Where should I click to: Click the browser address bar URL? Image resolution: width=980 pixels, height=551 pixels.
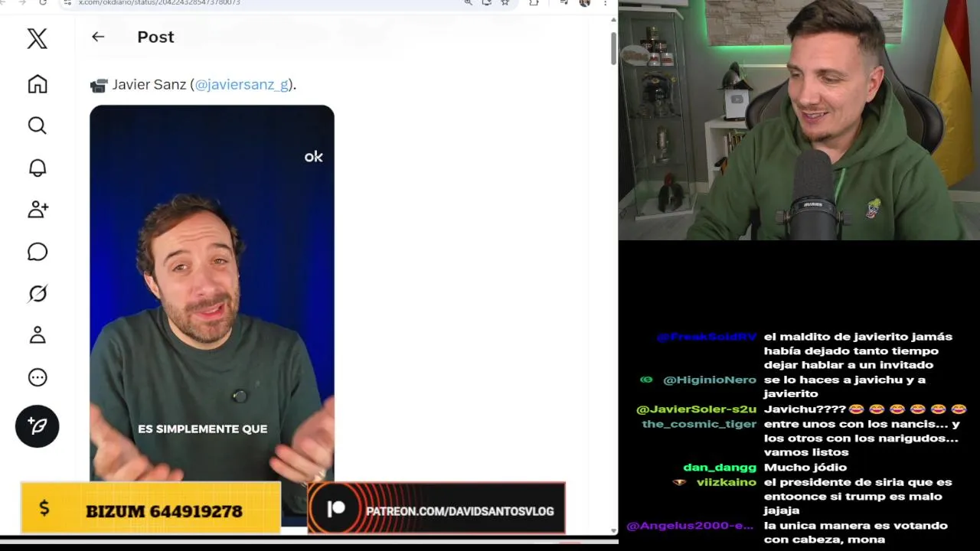[x=159, y=3]
